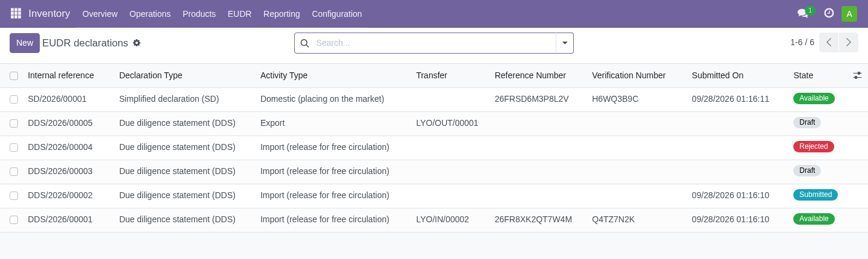Sort by Verification Number column header
868x259 pixels.
[x=629, y=75]
